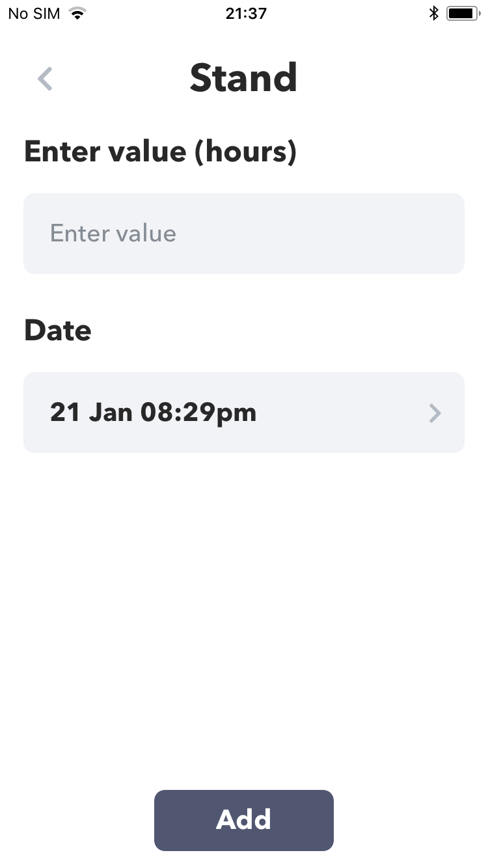Expand the date chevron arrow
Image resolution: width=488 pixels, height=868 pixels.
coord(435,413)
